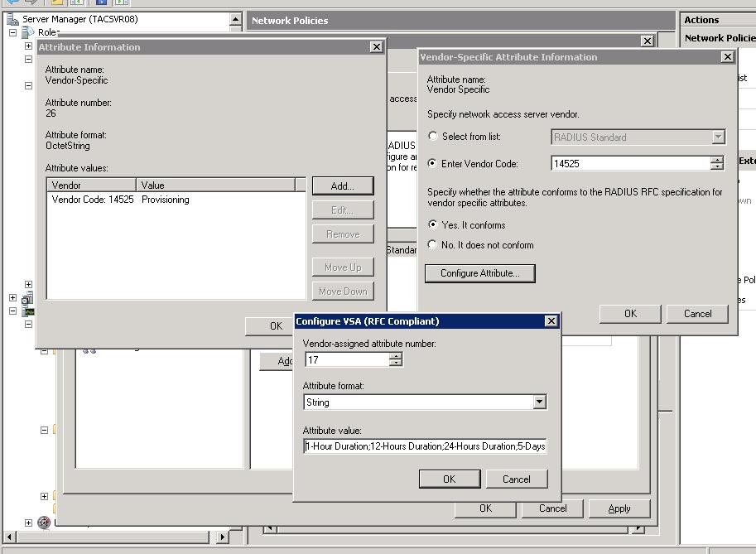Select the 'Enter Vendor Code' radio button
The height and width of the screenshot is (554, 756).
coord(431,163)
